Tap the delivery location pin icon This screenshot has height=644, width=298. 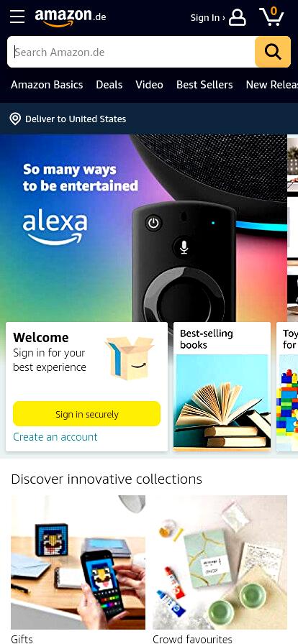[x=15, y=119]
